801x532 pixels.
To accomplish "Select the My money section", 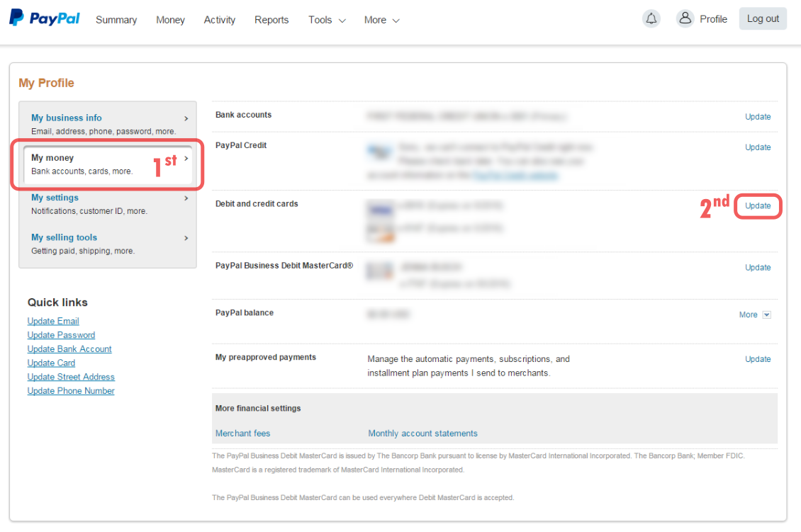I will click(107, 164).
